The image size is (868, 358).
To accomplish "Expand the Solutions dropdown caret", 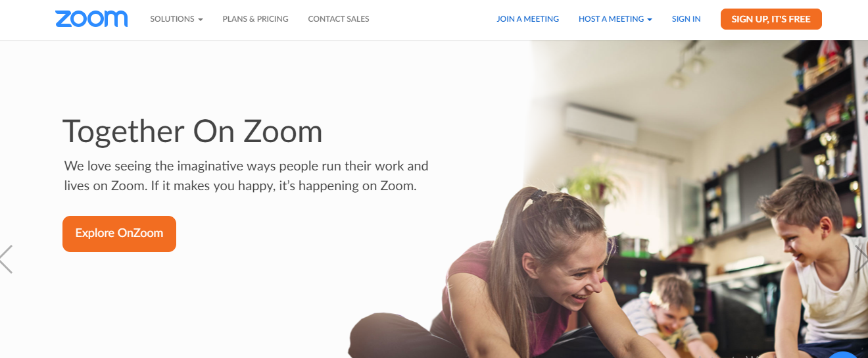I will [x=200, y=20].
